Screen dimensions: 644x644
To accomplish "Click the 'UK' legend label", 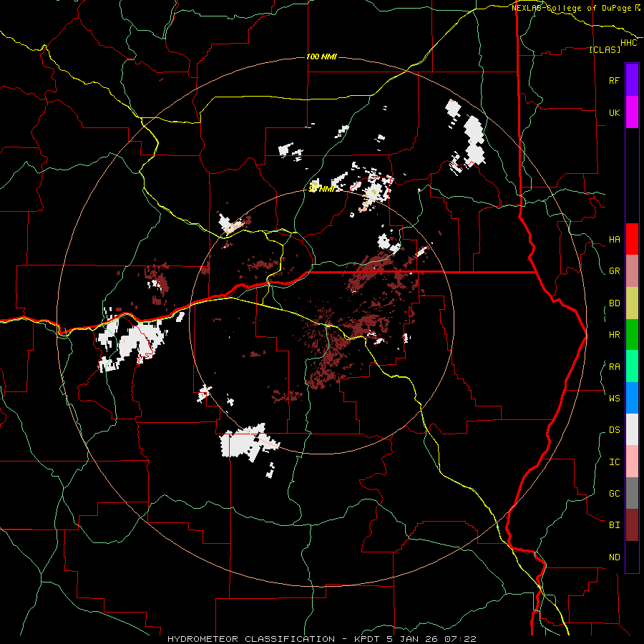I will [614, 112].
